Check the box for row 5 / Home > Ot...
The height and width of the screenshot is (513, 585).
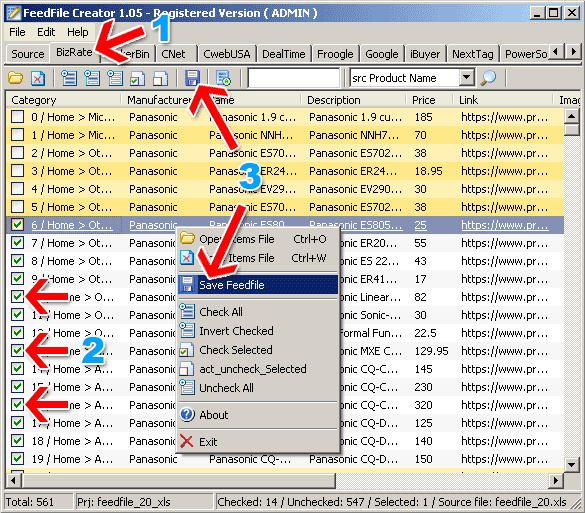(x=17, y=207)
